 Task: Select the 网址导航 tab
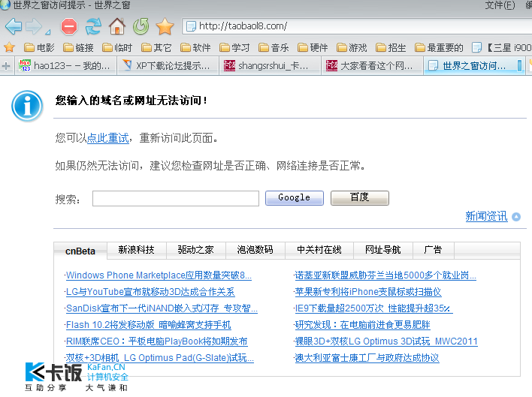(x=383, y=250)
